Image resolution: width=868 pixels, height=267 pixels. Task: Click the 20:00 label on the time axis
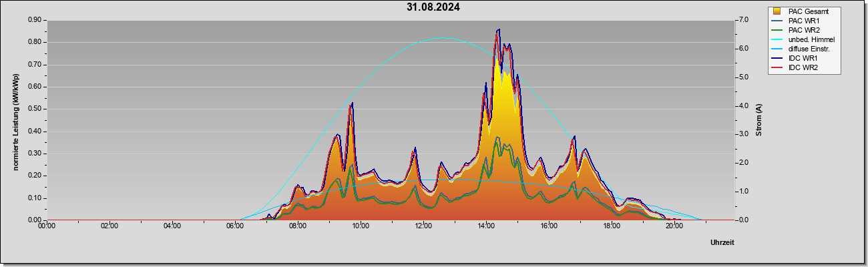click(674, 226)
